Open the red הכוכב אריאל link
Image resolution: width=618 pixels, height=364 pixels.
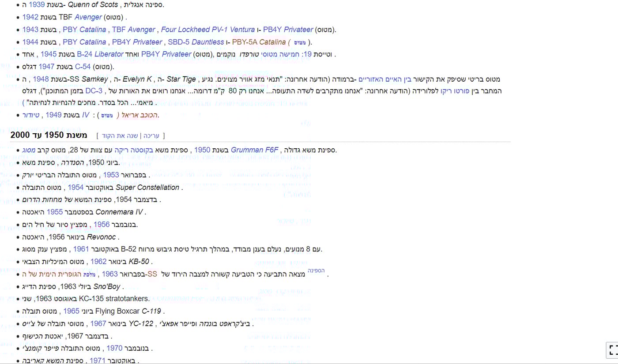[140, 115]
